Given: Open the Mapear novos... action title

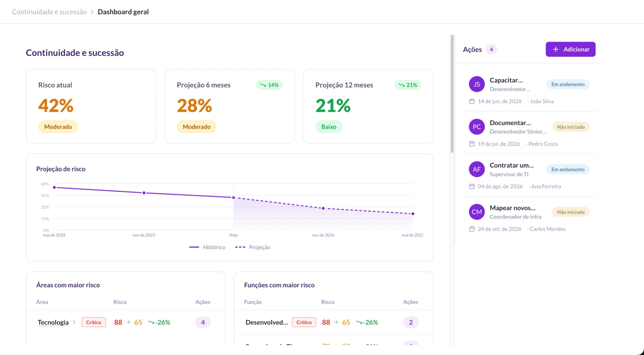Looking at the screenshot, I should pyautogui.click(x=513, y=208).
